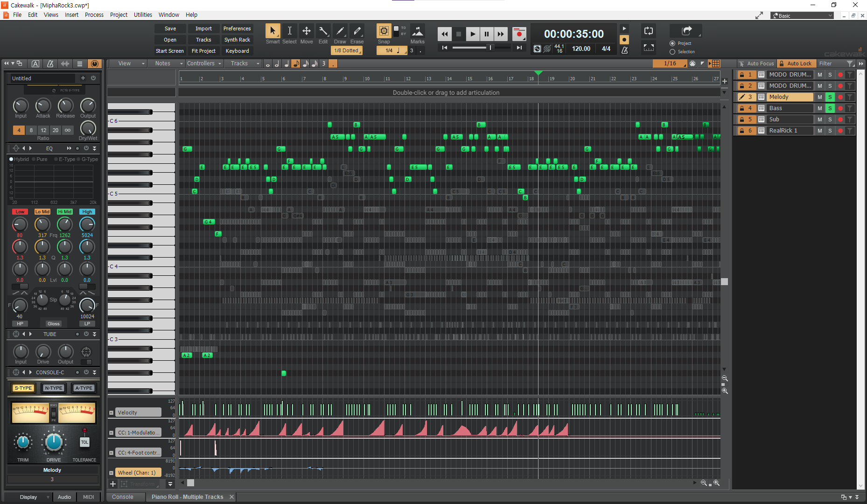Image resolution: width=867 pixels, height=504 pixels.
Task: Click the Preferences button
Action: [x=237, y=28]
